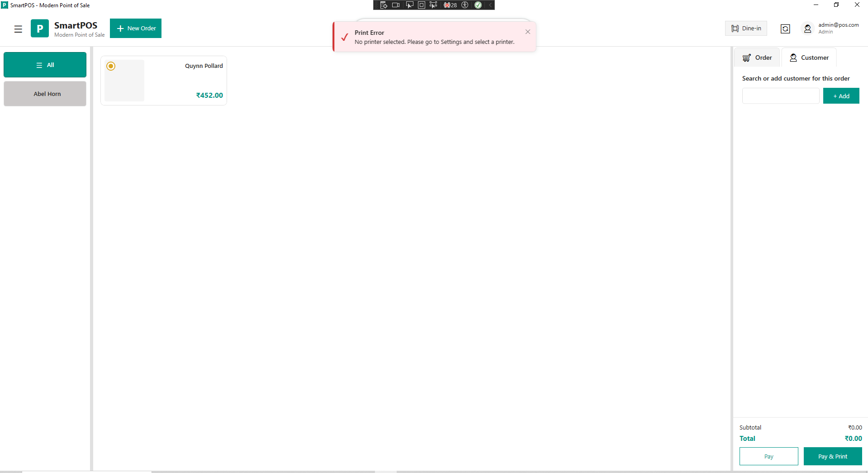Click the select element icon in debug toolbar
Viewport: 868px width, 473px height.
click(x=409, y=5)
